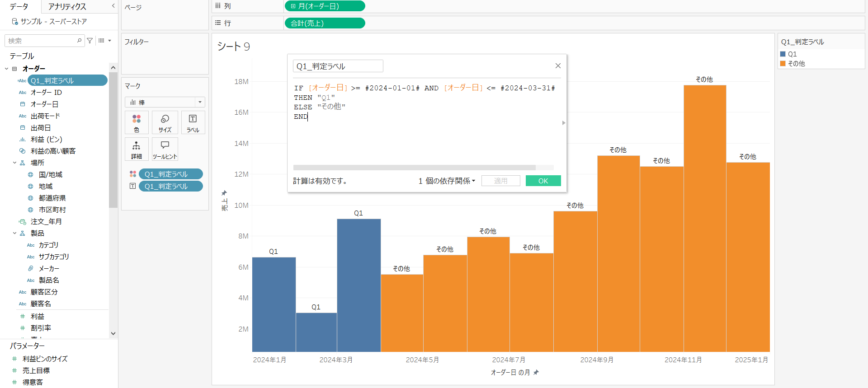Click the set icon beside 利益の高い顧客
This screenshot has width=868, height=388.
click(x=23, y=151)
